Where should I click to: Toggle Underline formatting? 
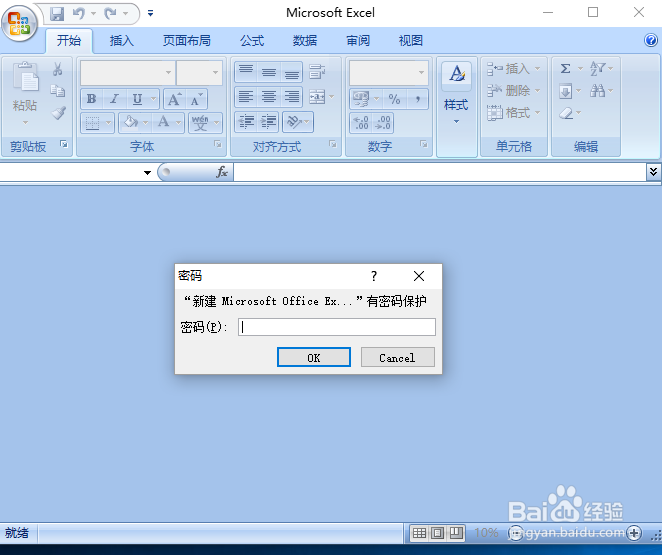[x=137, y=99]
